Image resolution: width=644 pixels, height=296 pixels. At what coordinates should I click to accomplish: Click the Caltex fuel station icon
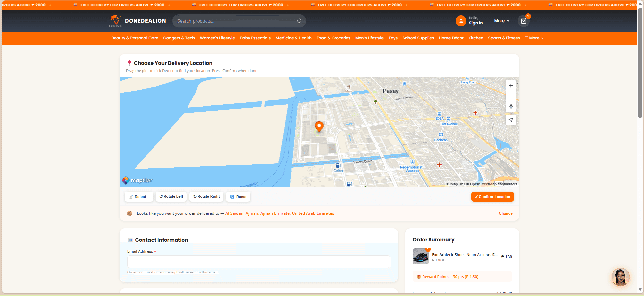pyautogui.click(x=338, y=165)
